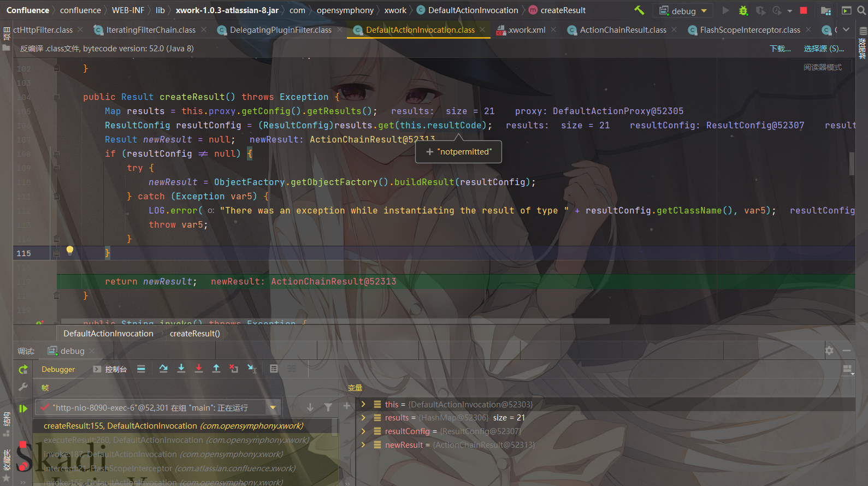The width and height of the screenshot is (868, 486).
Task: Stop the process with red square in top toolbar
Action: (x=804, y=10)
